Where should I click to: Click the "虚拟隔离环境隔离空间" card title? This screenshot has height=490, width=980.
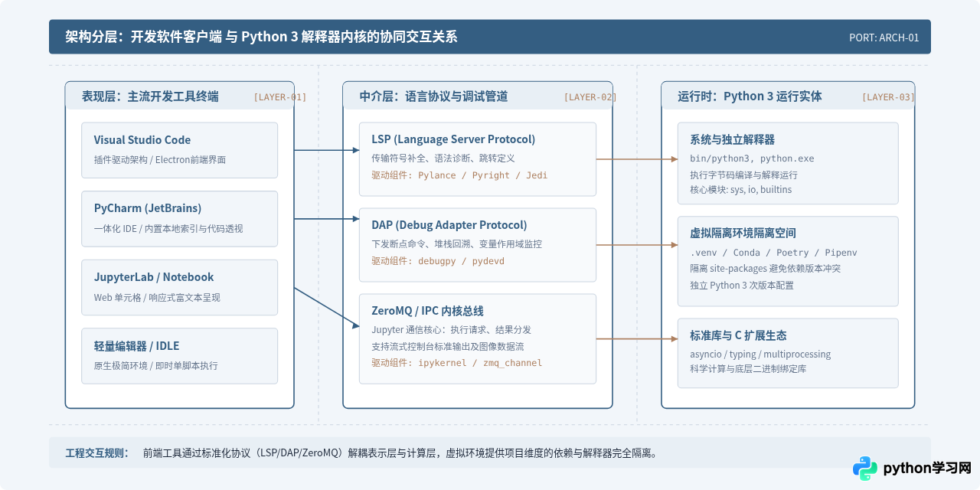click(x=743, y=234)
